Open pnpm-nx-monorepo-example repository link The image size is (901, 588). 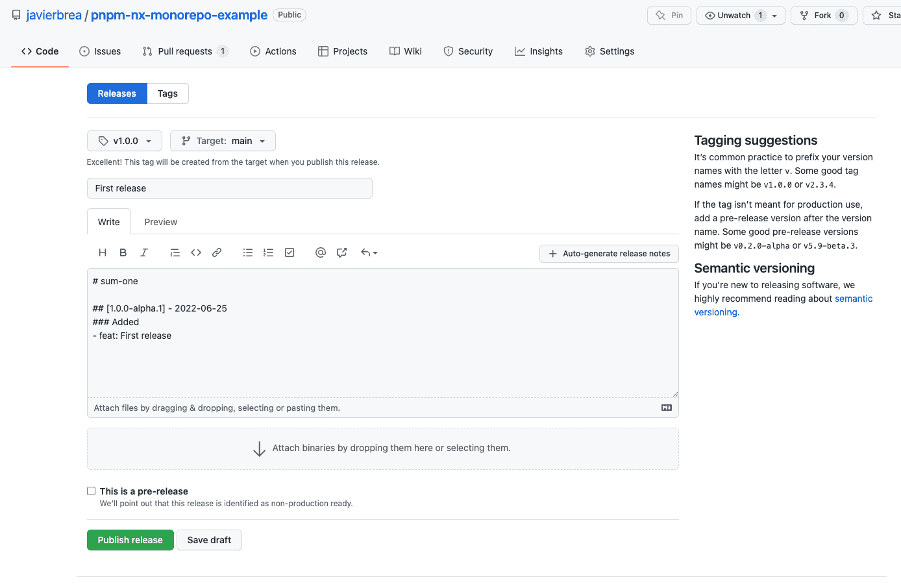[179, 15]
